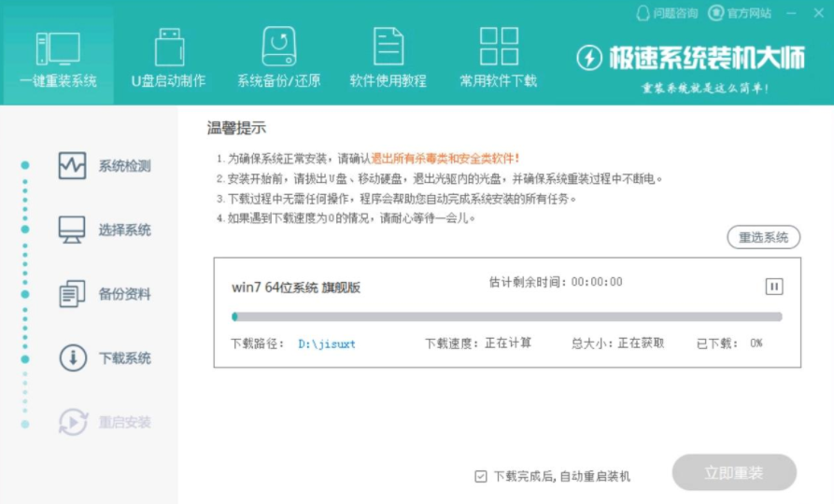Click the 下载系统 download icon
Screen dimensions: 834x504
pyautogui.click(x=72, y=358)
